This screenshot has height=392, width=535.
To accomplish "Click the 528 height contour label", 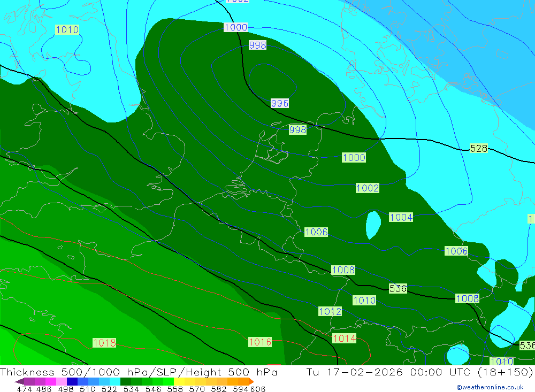I will [479, 149].
